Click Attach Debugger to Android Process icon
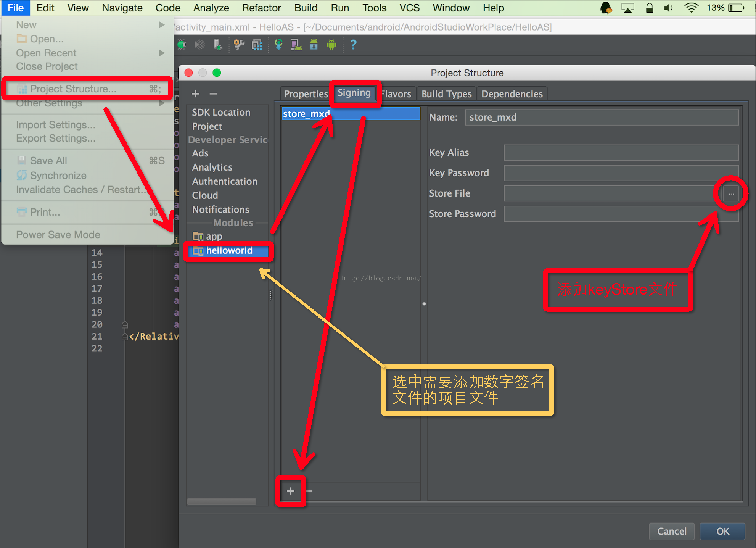 (x=218, y=45)
